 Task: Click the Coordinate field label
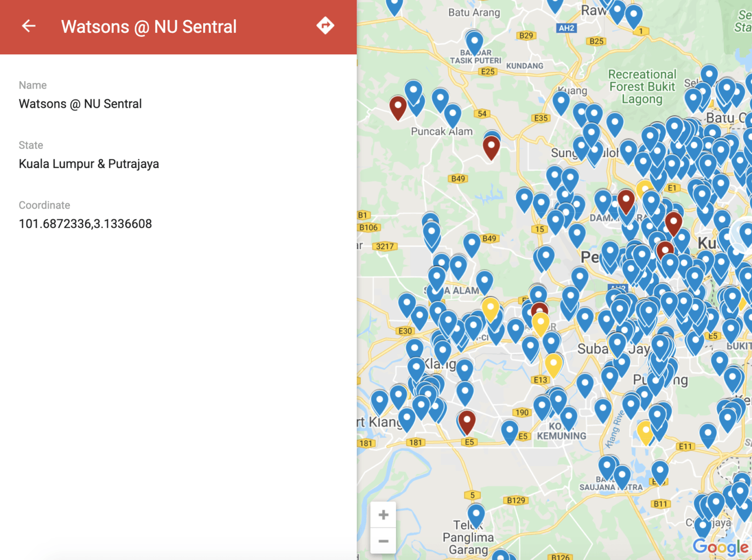coord(45,205)
